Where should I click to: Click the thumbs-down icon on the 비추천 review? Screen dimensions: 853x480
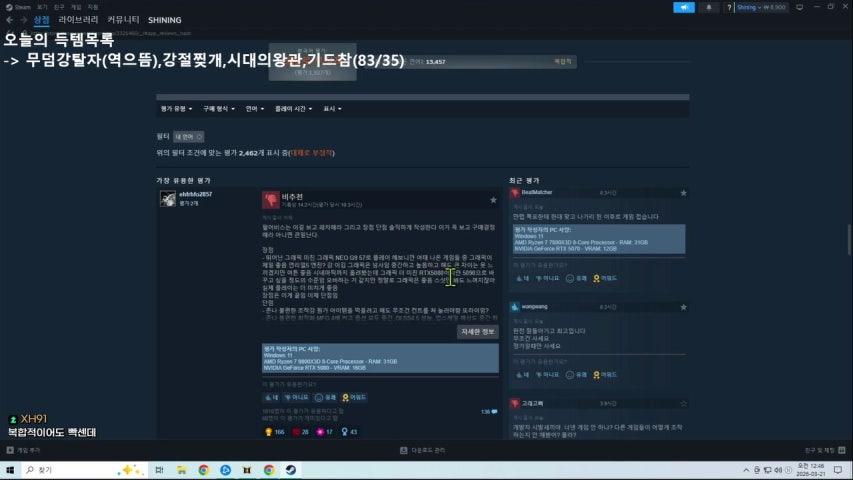pyautogui.click(x=270, y=200)
